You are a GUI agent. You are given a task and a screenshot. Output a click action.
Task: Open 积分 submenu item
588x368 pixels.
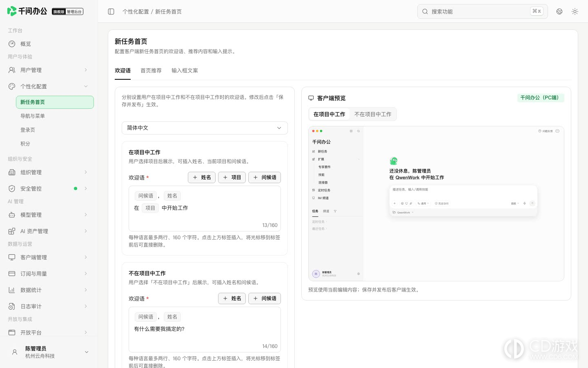click(55, 144)
